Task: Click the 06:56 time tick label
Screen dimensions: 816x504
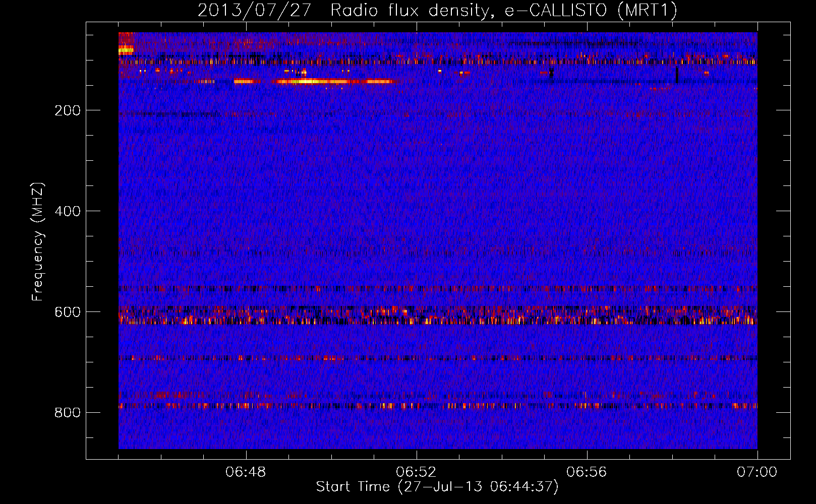Action: [587, 472]
